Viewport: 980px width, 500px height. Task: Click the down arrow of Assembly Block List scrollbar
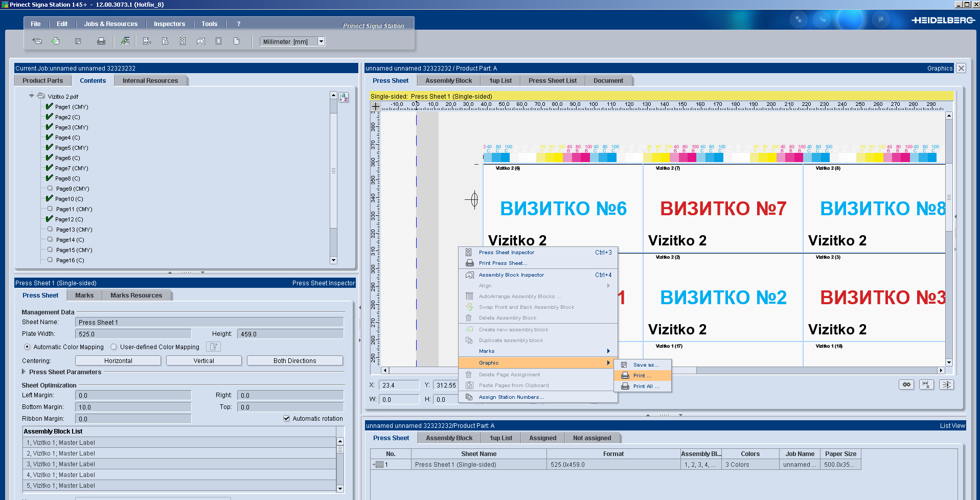click(x=340, y=489)
